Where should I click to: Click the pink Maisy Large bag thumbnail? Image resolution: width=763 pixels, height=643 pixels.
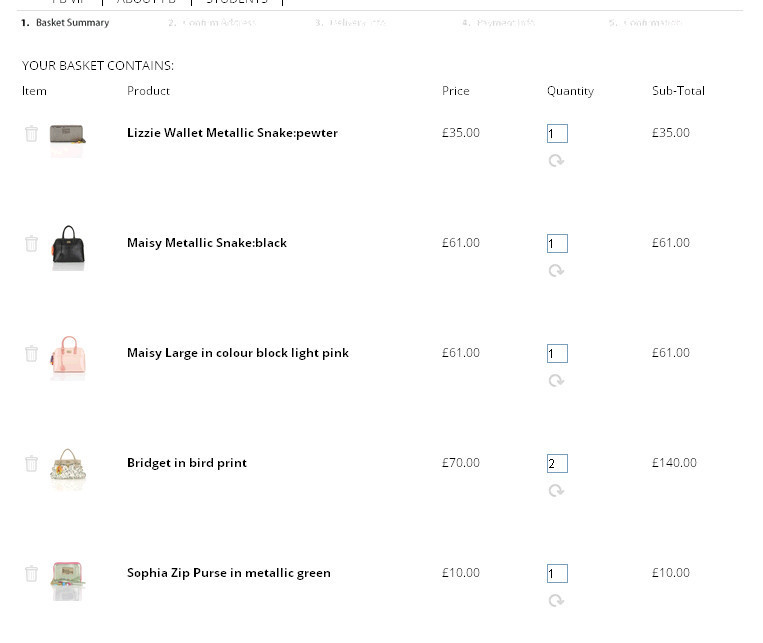coord(68,357)
